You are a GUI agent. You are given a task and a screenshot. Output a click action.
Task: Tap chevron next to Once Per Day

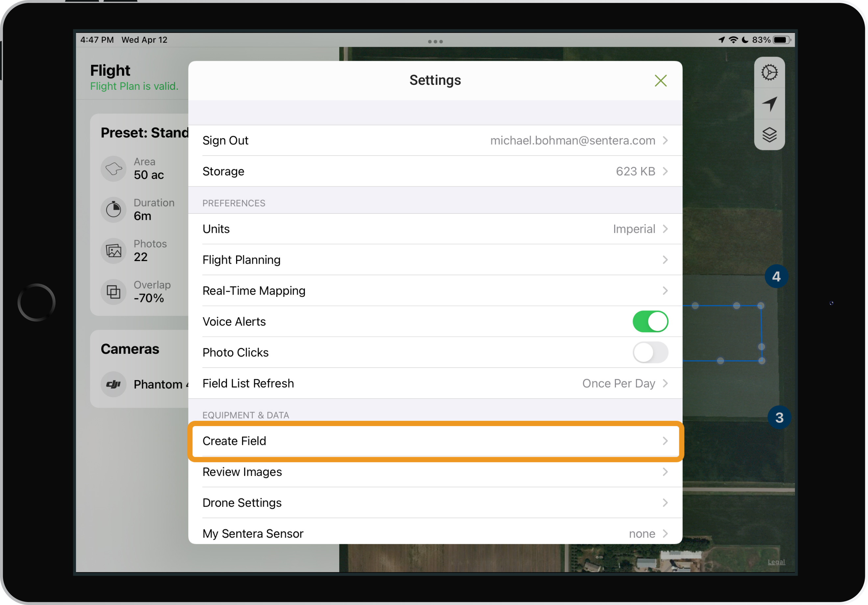[665, 383]
